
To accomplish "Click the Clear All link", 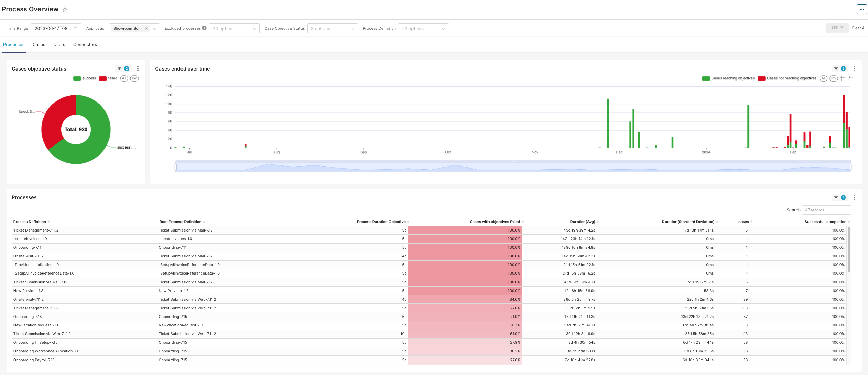I will tap(859, 28).
